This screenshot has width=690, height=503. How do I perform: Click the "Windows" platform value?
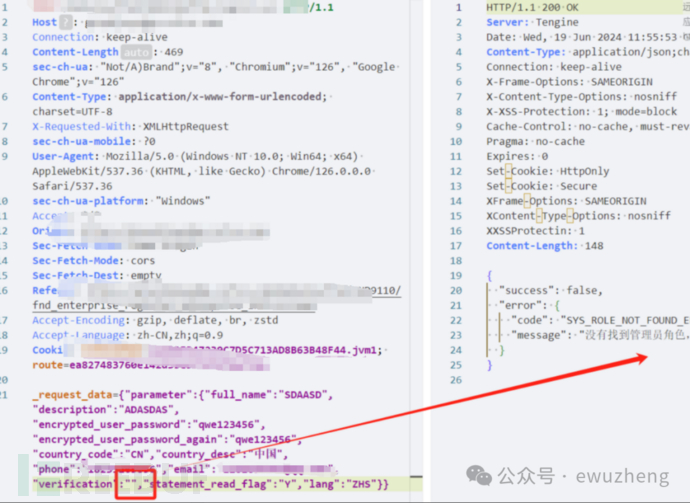183,201
